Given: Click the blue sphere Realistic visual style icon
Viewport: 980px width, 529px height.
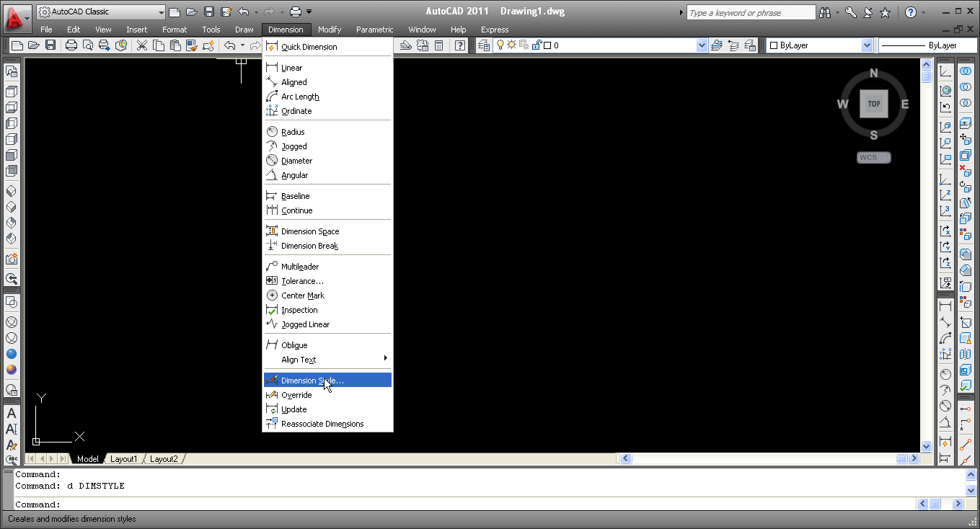Looking at the screenshot, I should pos(12,354).
